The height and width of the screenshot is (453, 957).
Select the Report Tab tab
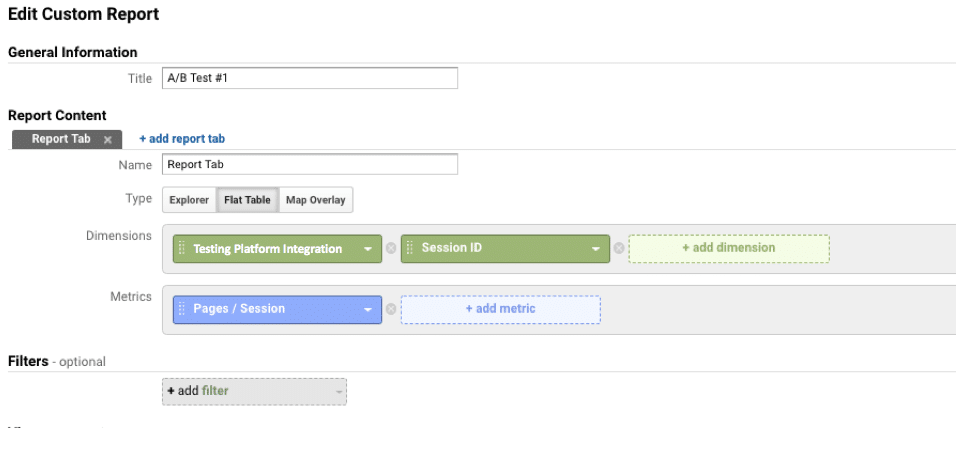pos(61,139)
